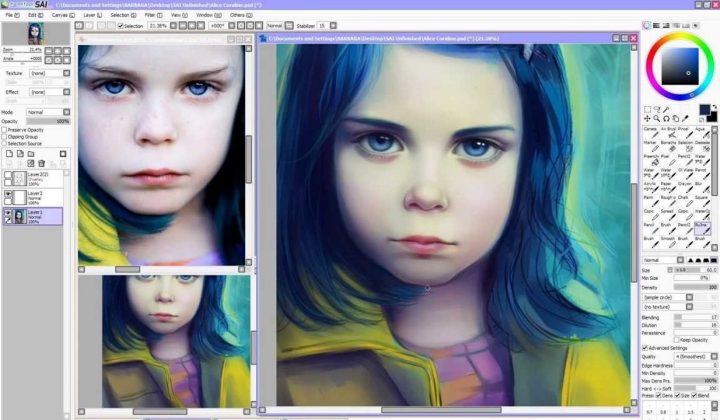Click the Layer 1 entry in layers list
720x420 pixels.
coord(33,216)
